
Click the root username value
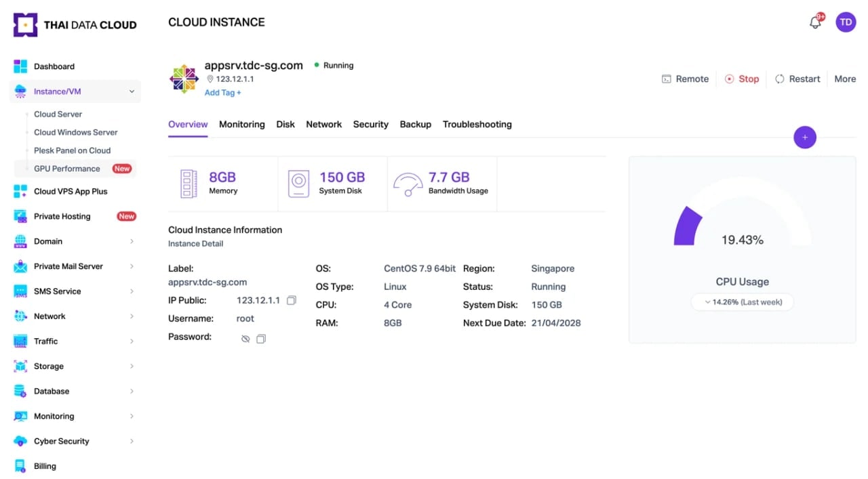(x=245, y=318)
